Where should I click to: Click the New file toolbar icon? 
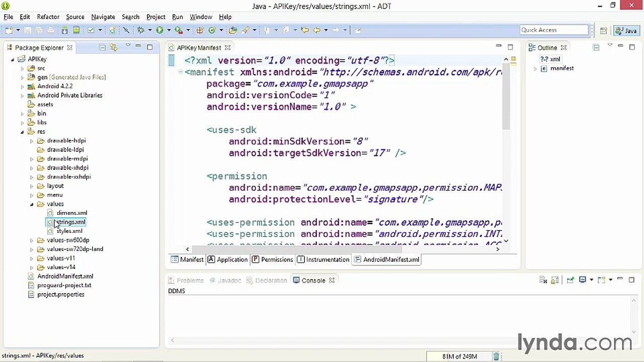pyautogui.click(x=10, y=30)
